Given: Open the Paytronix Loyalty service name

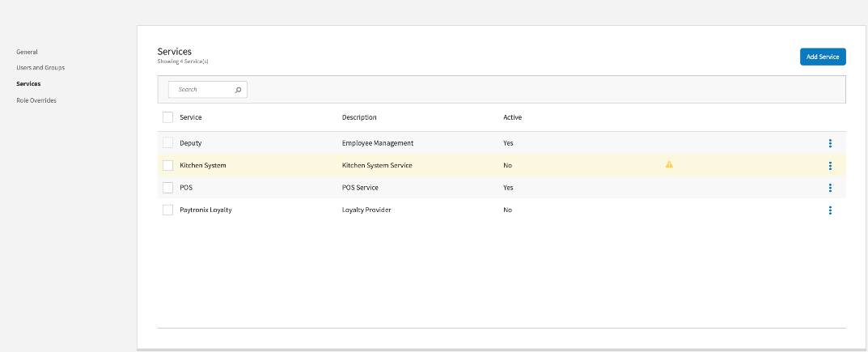Looking at the screenshot, I should pos(205,210).
